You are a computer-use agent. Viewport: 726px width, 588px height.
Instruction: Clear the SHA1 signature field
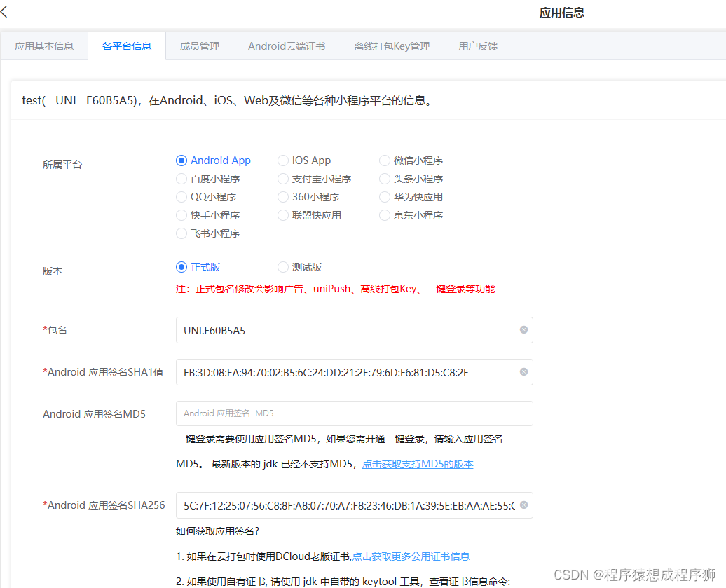click(523, 372)
